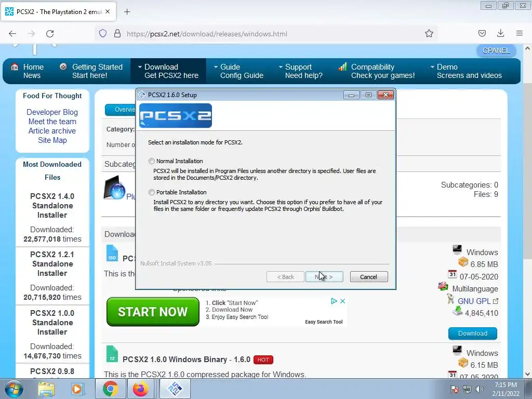This screenshot has height=399, width=532.
Task: Open the Firefox hamburger menu
Action: click(x=520, y=34)
